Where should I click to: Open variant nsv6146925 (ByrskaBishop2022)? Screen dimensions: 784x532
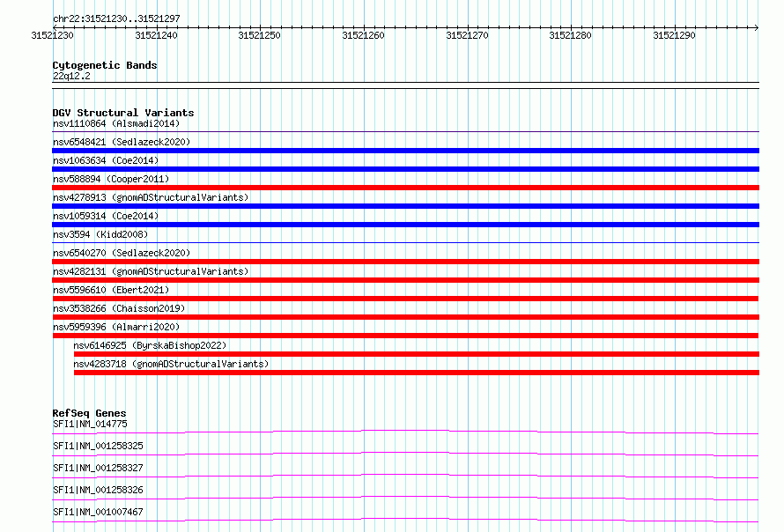[x=150, y=345]
